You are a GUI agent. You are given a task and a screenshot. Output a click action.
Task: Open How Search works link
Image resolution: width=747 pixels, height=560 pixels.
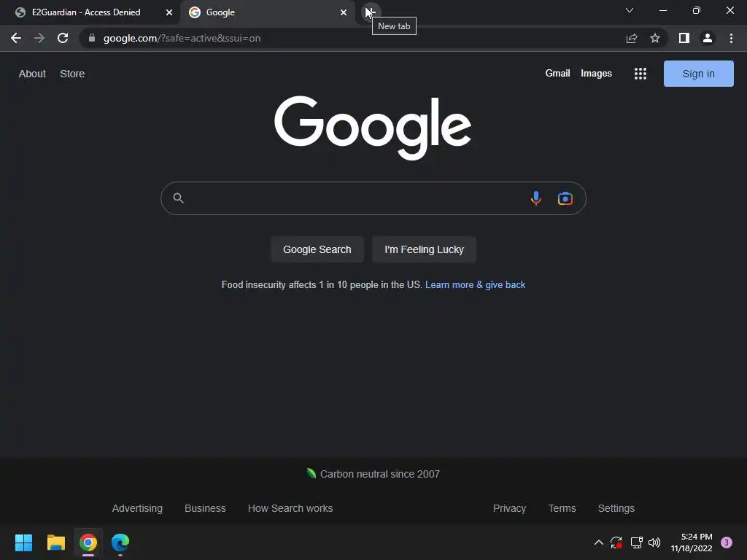point(290,508)
